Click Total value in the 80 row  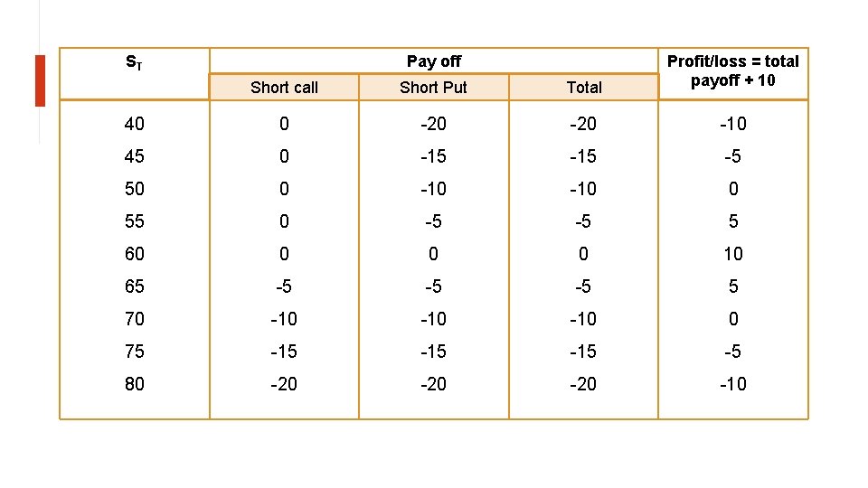coord(583,384)
